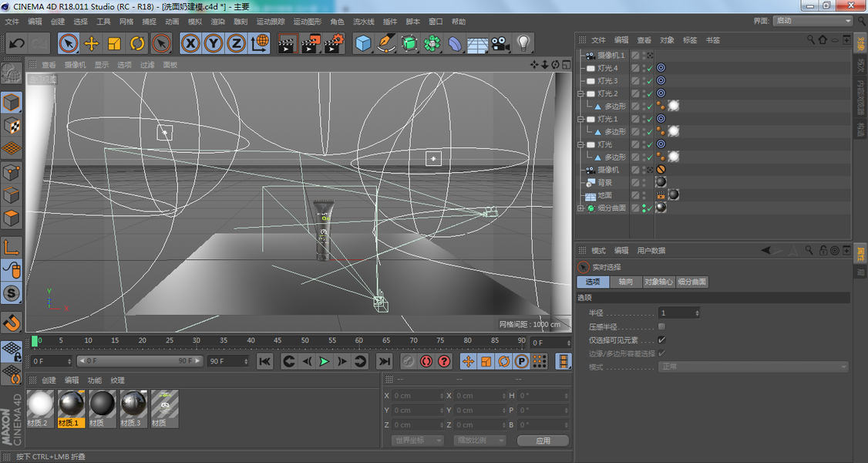Open 世界坐标 coordinate dropdown
The height and width of the screenshot is (463, 868).
click(x=417, y=441)
